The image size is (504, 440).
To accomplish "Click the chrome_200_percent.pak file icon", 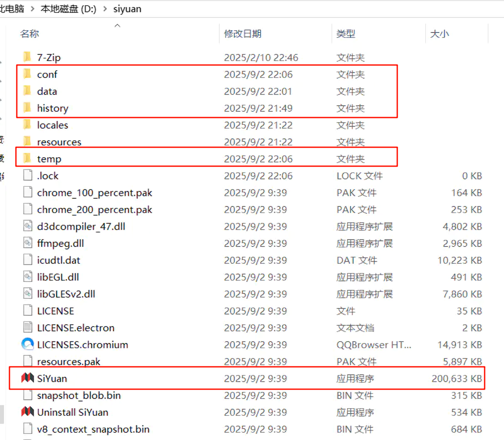I will (28, 209).
